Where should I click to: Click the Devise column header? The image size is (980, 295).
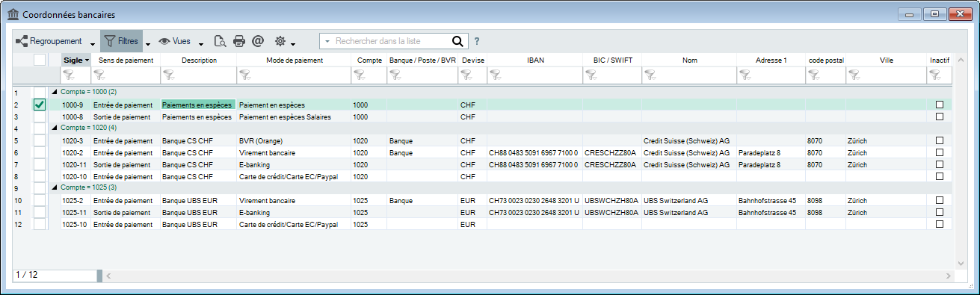(472, 60)
